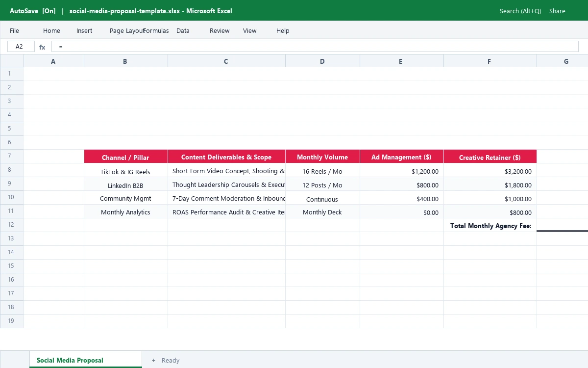Select the 'Channel / Pillar' header cell

click(126, 157)
